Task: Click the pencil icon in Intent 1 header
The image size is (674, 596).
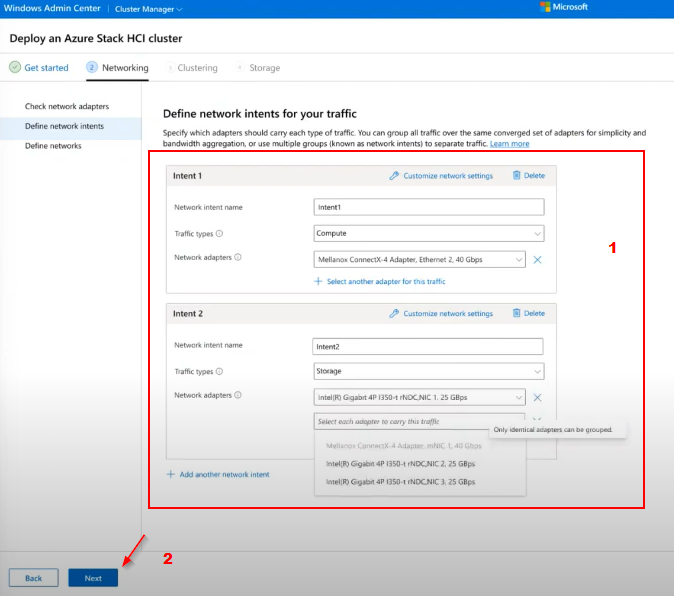Action: [x=394, y=176]
